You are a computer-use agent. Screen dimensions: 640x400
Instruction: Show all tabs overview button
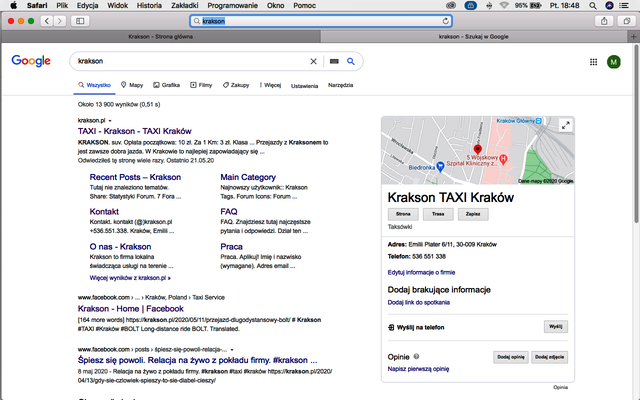point(627,21)
